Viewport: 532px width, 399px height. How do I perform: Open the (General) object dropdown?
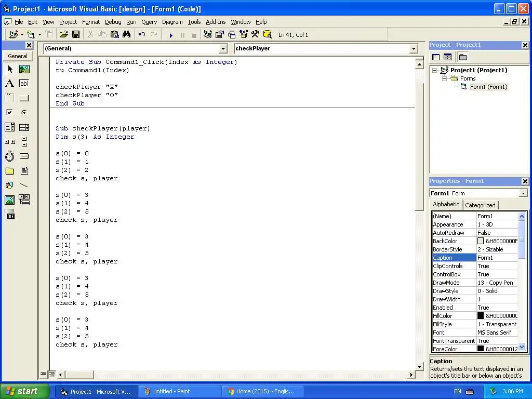(223, 49)
